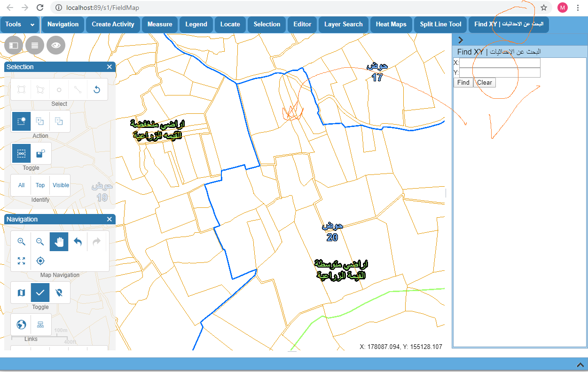Open the globe link icon
The width and height of the screenshot is (588, 372).
point(21,325)
